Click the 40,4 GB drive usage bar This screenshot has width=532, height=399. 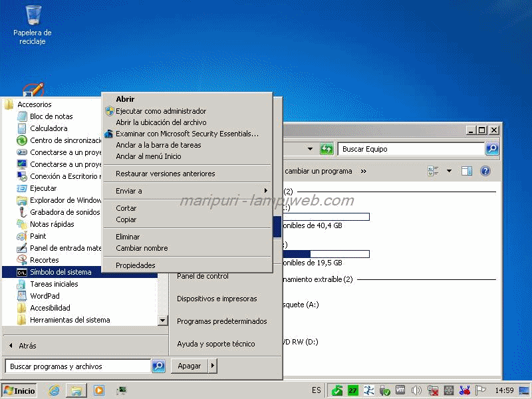pyautogui.click(x=326, y=217)
